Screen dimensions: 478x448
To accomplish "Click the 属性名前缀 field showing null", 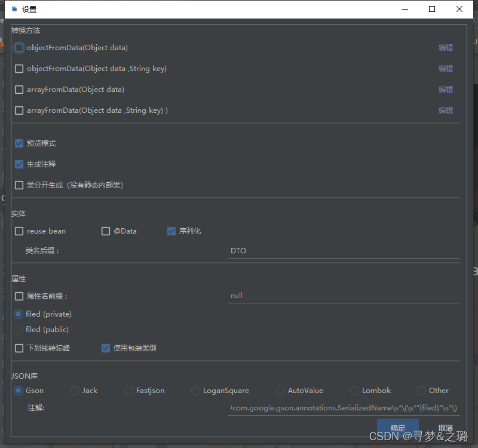I will [344, 296].
